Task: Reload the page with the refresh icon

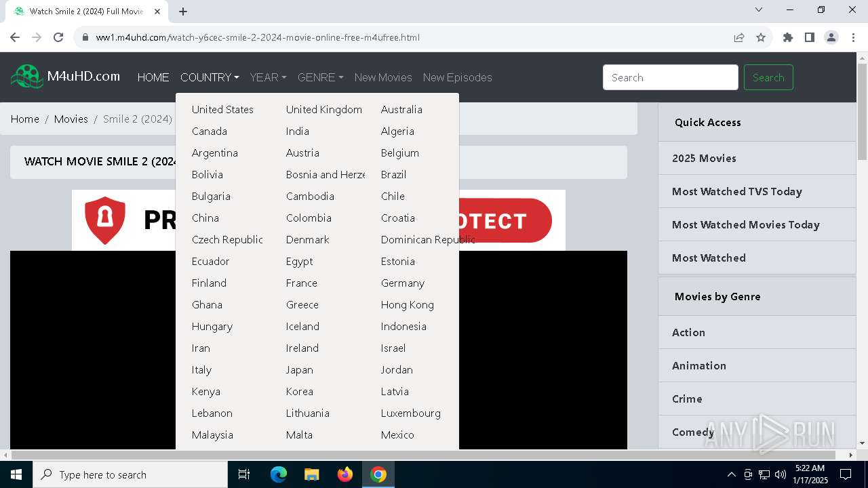Action: (58, 37)
